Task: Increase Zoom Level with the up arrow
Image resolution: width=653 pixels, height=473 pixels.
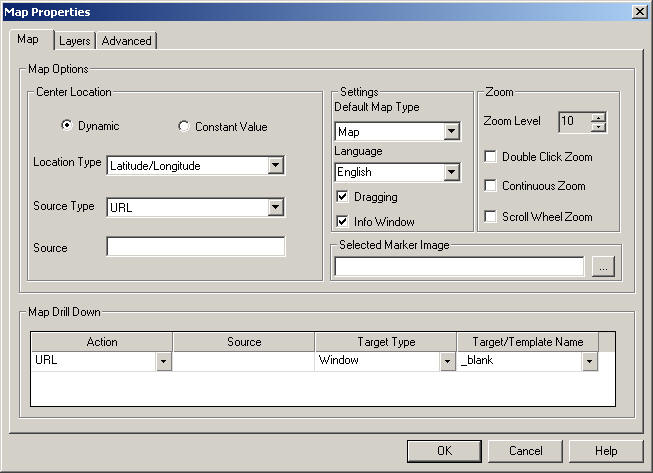Action: coord(598,117)
